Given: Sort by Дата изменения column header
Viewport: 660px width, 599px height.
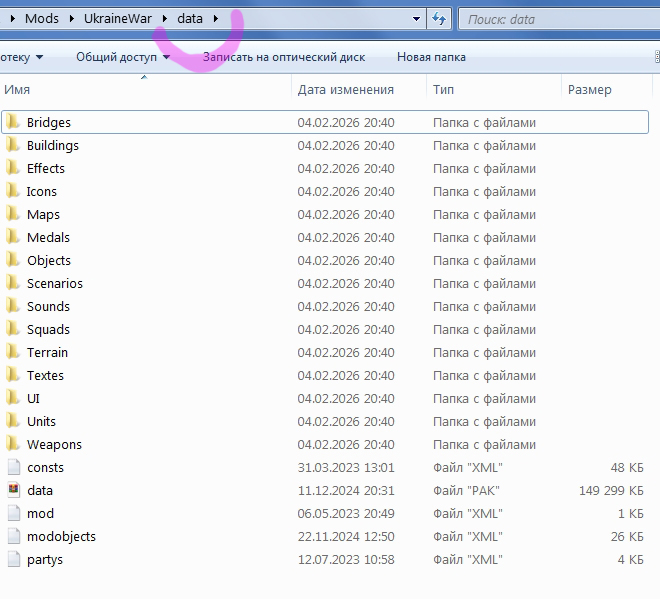Looking at the screenshot, I should [345, 90].
